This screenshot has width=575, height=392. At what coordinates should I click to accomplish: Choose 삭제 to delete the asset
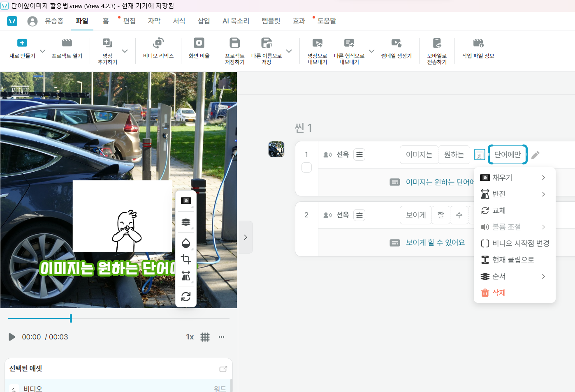515,293
